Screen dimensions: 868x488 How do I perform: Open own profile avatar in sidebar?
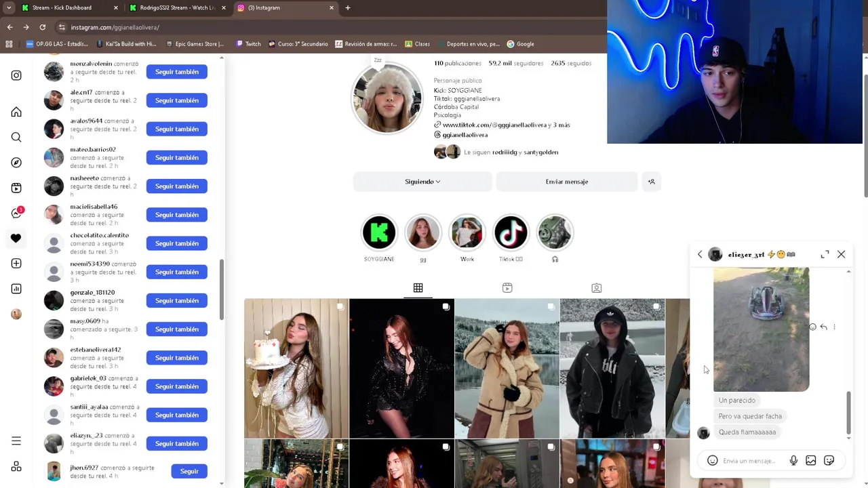16,314
